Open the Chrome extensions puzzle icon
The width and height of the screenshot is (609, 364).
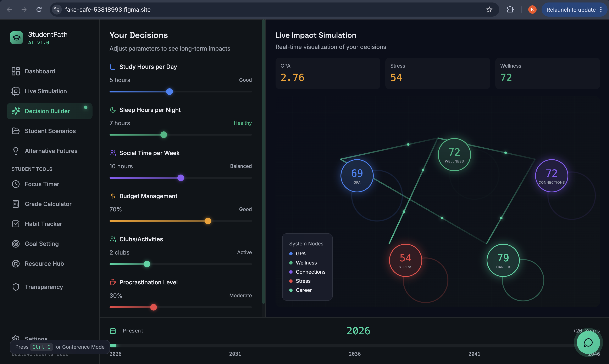point(510,10)
